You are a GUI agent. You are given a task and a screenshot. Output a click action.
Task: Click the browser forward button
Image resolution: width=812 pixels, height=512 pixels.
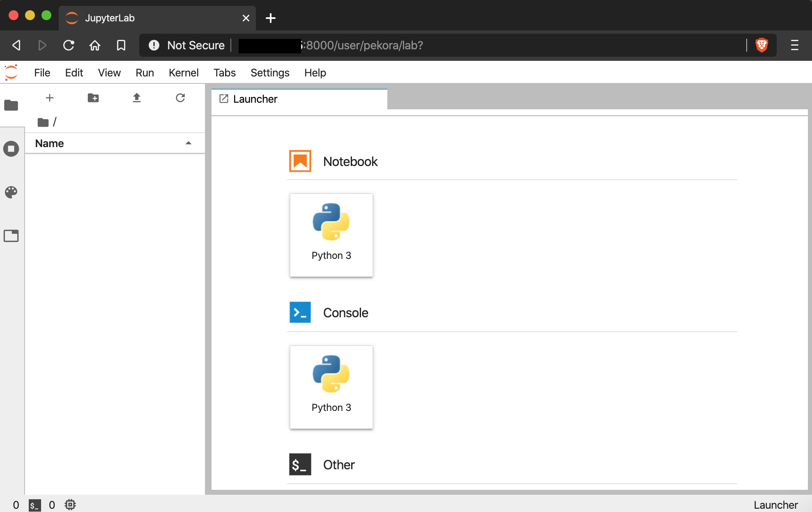pos(42,45)
